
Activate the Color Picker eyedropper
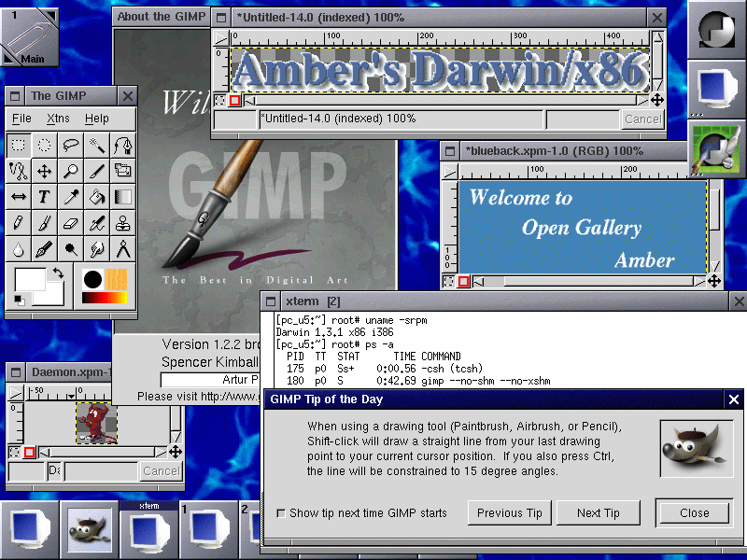(x=71, y=197)
